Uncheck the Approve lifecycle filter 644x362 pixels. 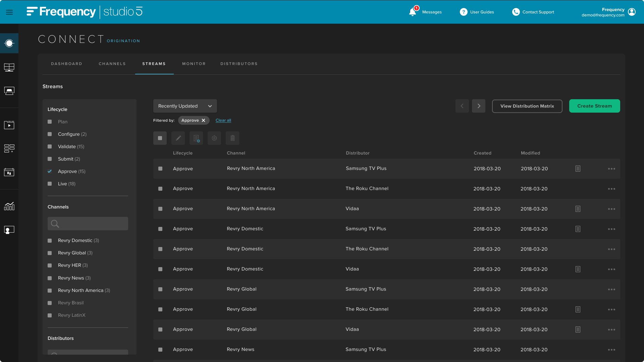[x=50, y=171]
